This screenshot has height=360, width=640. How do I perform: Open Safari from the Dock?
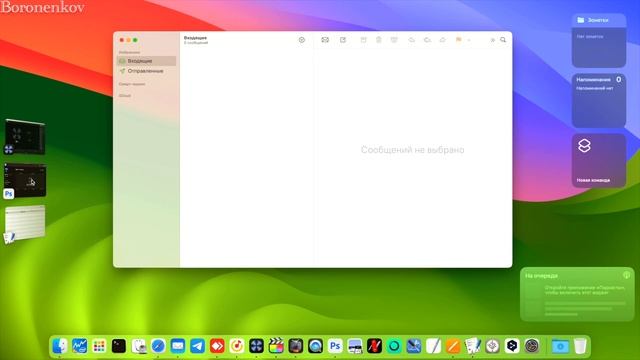(158, 346)
